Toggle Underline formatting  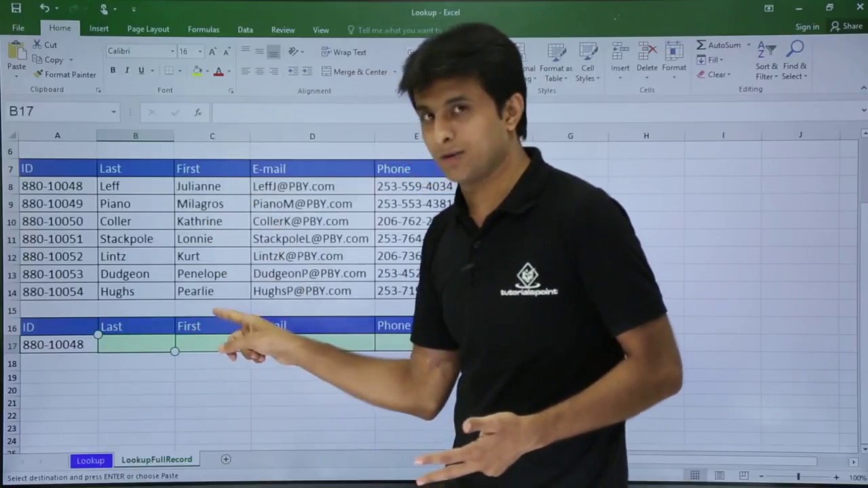(x=141, y=70)
